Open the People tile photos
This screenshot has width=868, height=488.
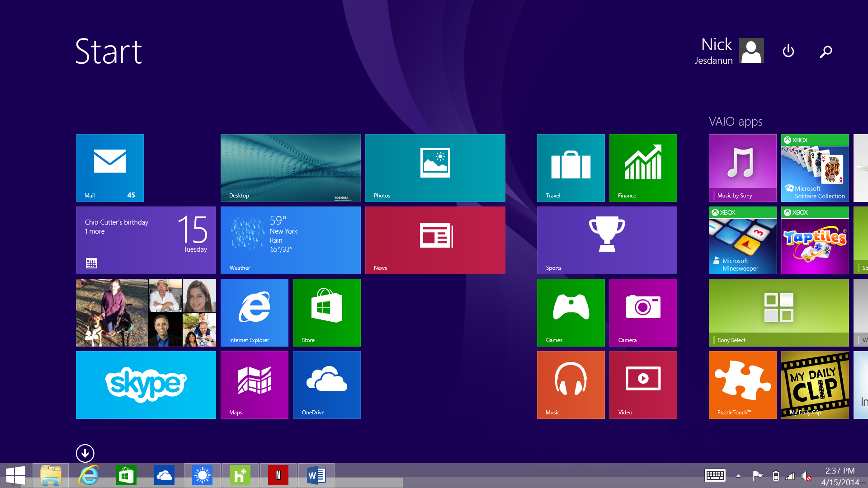[146, 312]
